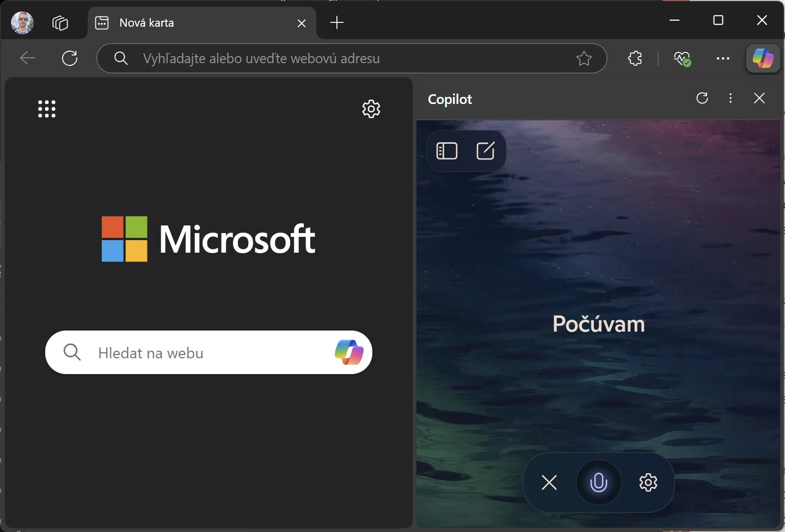Add page to favorites with star icon
785x532 pixels.
[584, 58]
